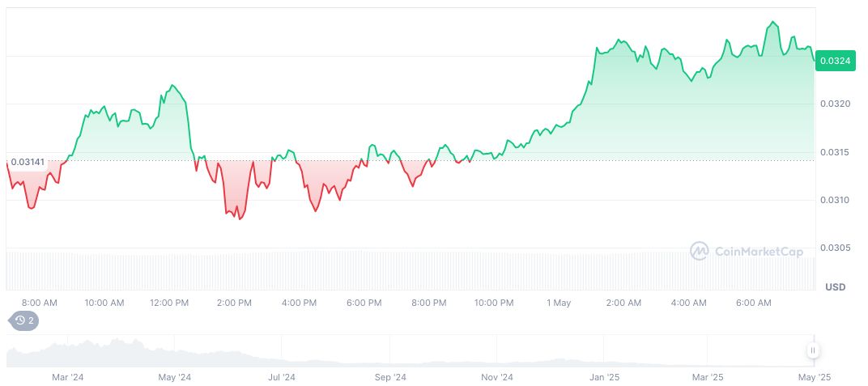Click the 8:00 AM time axis label

tap(40, 303)
